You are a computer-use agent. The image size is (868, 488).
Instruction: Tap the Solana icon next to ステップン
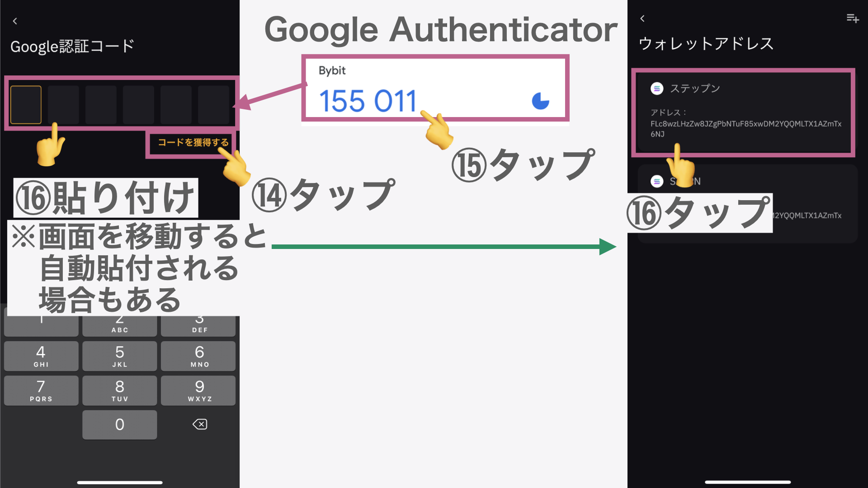point(657,89)
